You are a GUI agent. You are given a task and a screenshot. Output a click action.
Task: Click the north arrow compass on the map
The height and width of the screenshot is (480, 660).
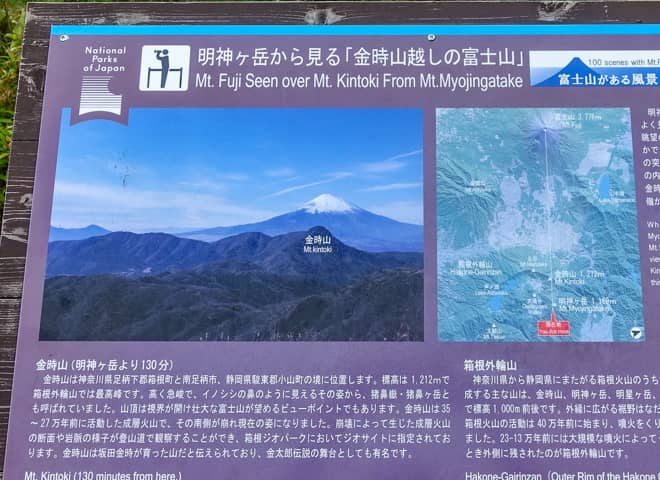pos(636,333)
